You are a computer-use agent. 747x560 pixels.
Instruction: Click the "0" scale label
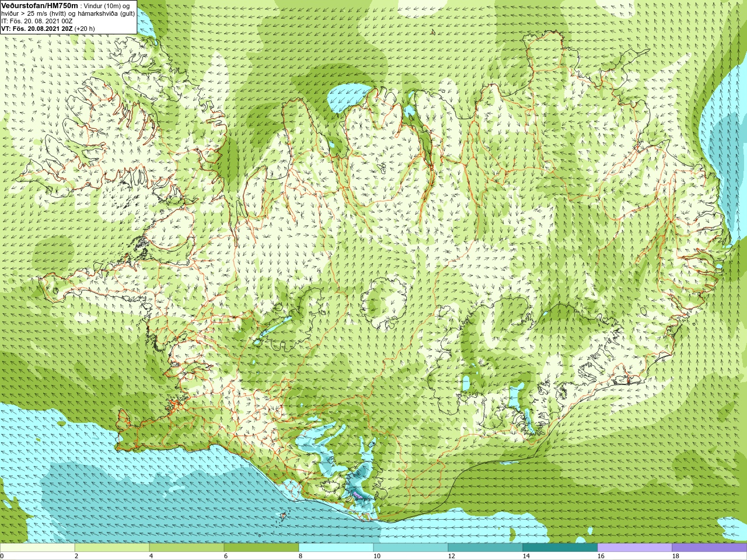point(2,556)
